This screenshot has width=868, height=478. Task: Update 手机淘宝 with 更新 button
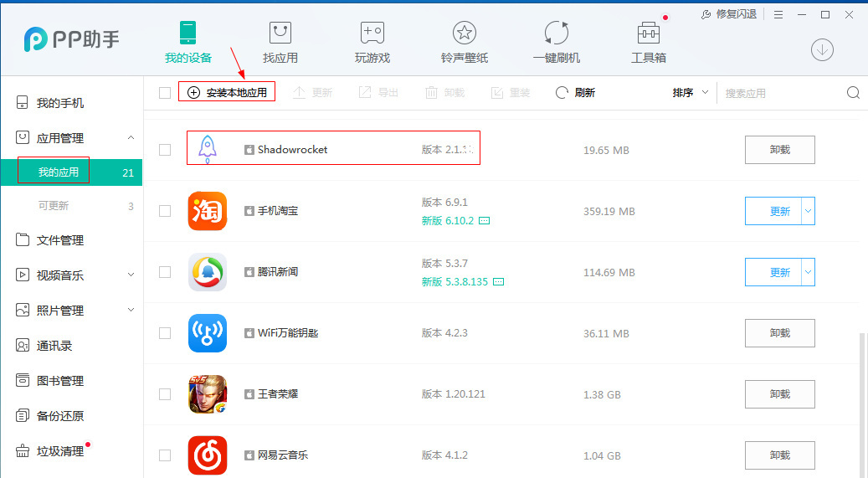773,211
